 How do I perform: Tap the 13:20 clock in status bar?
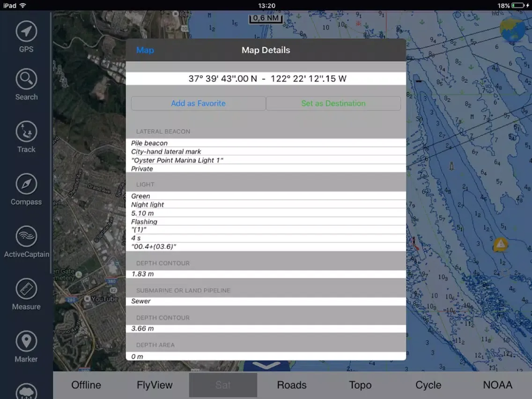(x=266, y=6)
